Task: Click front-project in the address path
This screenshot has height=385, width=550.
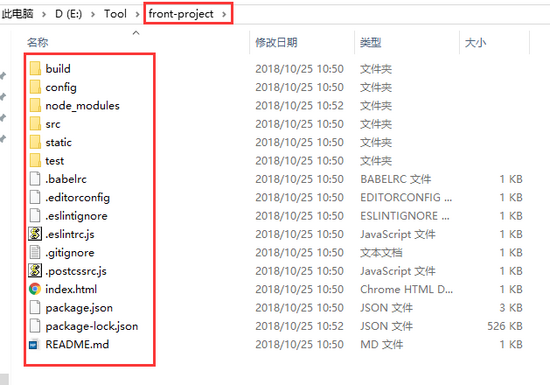Action: pyautogui.click(x=181, y=14)
